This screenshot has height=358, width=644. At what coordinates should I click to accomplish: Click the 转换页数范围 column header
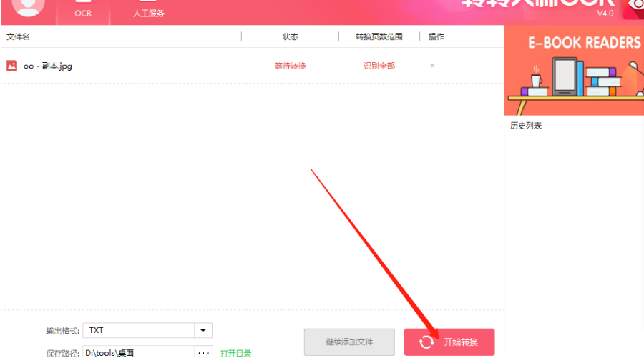point(379,37)
